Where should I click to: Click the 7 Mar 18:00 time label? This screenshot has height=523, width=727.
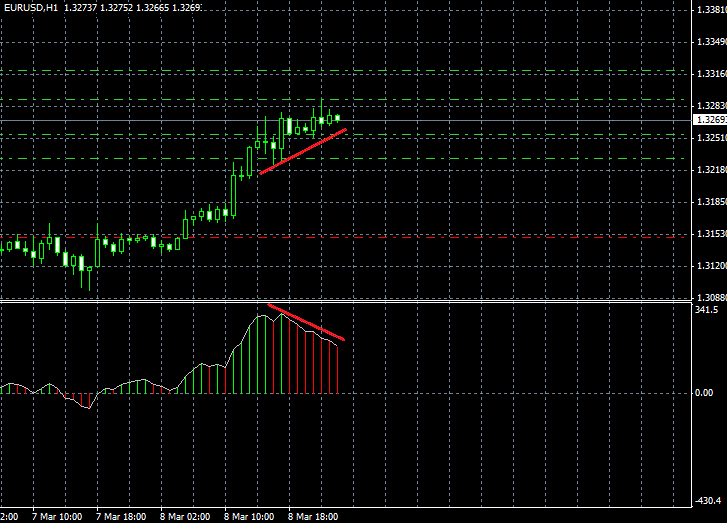point(121,517)
